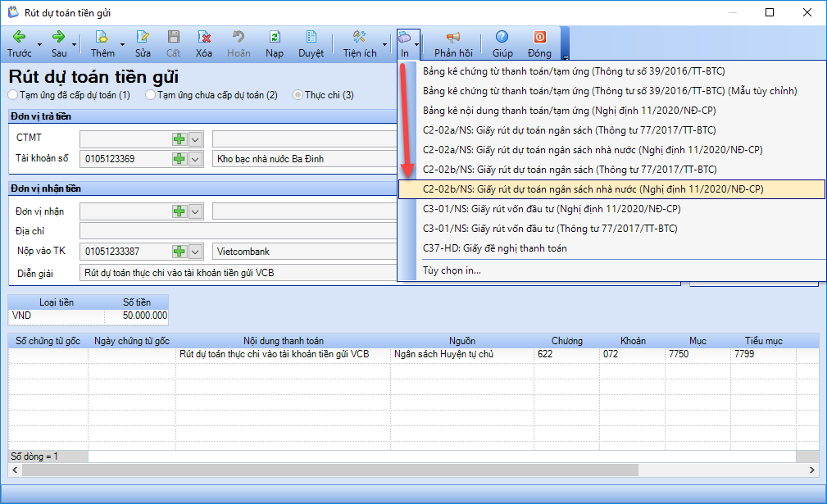Viewport: 827px width, 504px height.
Task: Choose C2-02a/NS Nghị định 11/2020 print form
Action: [611, 150]
